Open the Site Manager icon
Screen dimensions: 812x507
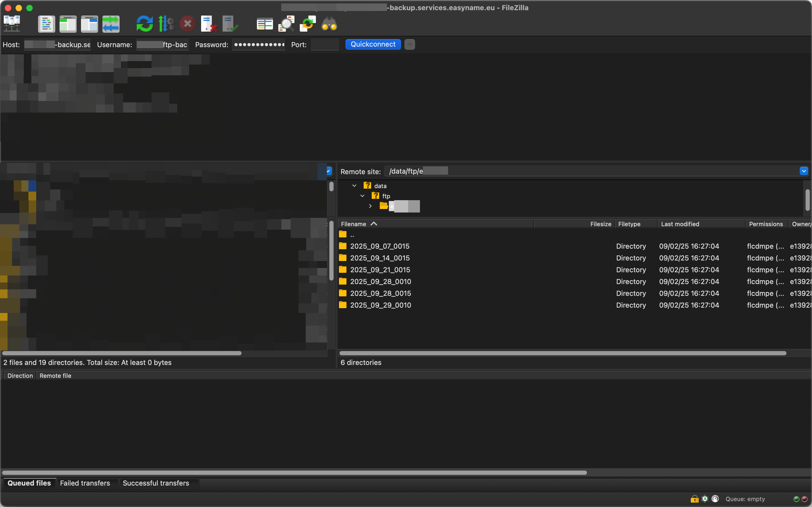click(x=12, y=24)
